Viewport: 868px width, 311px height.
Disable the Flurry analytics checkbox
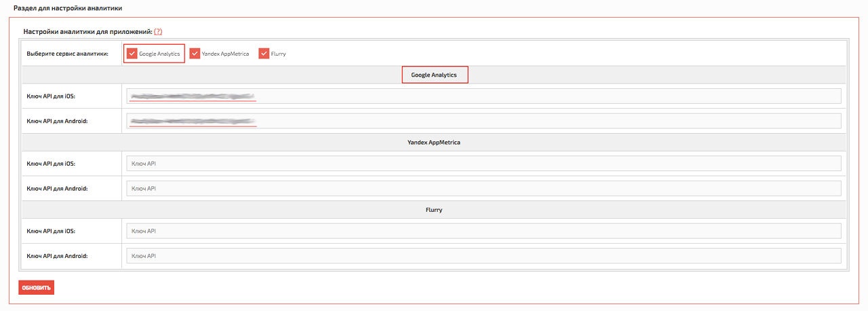[x=264, y=54]
